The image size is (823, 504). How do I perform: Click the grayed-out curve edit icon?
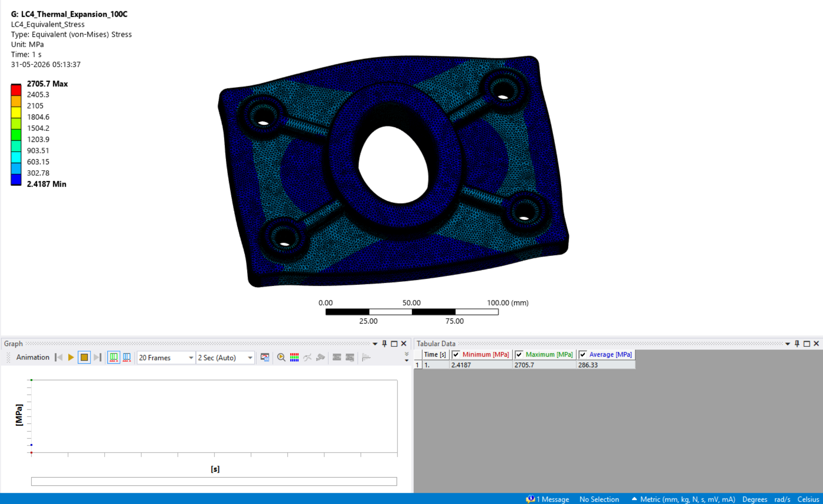click(307, 357)
